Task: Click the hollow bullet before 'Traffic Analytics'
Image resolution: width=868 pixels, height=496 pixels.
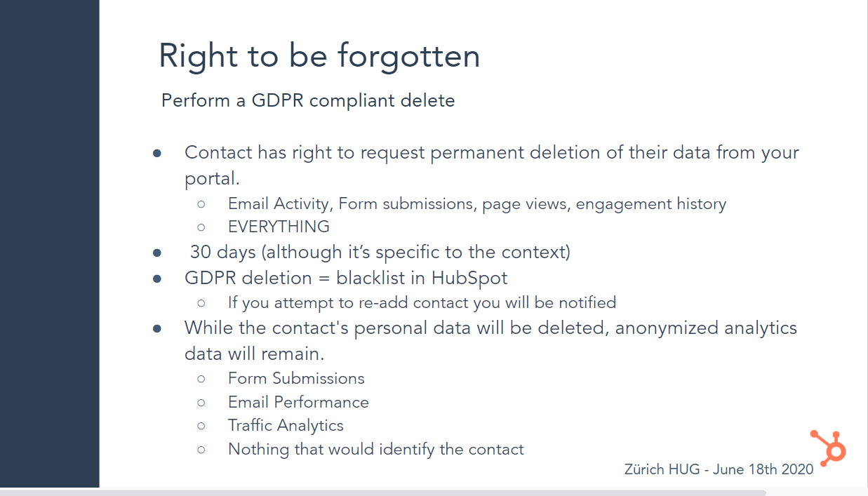Action: (x=201, y=426)
